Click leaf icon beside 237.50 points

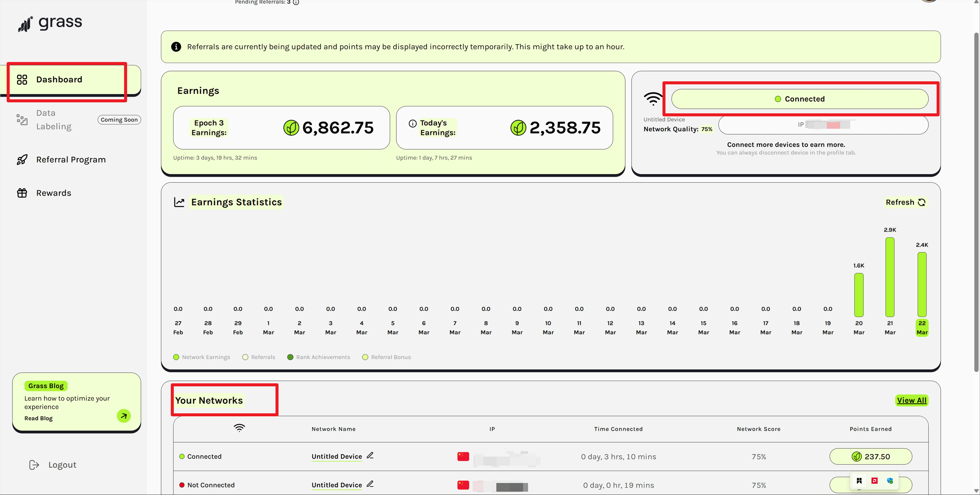pyautogui.click(x=856, y=456)
